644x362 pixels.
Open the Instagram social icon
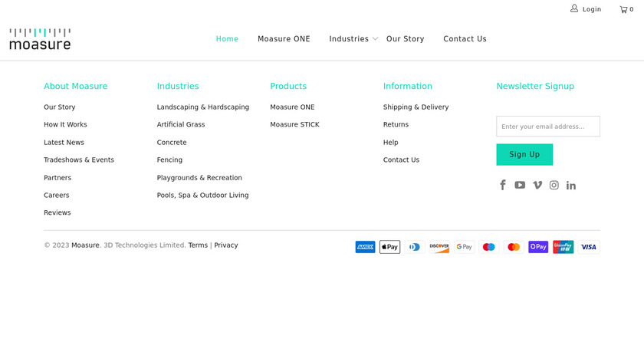(x=554, y=186)
